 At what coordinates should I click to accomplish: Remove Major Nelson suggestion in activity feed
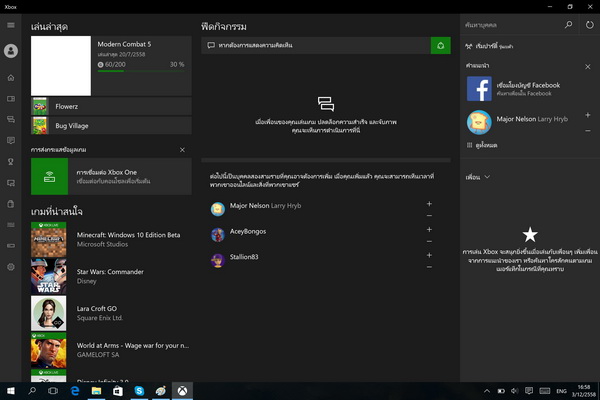(429, 215)
